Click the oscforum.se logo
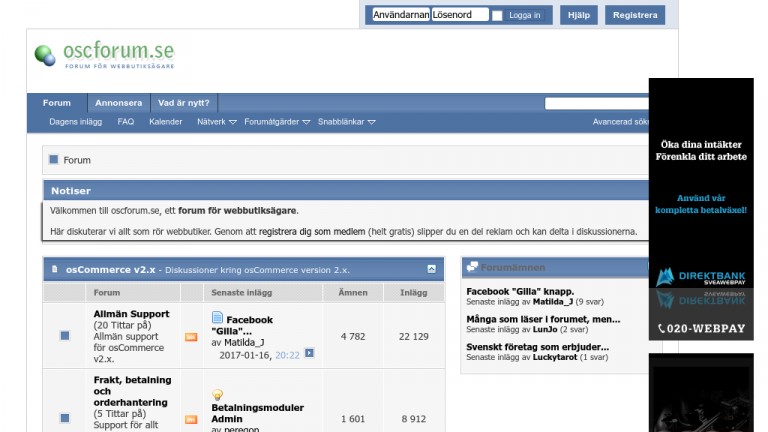The width and height of the screenshot is (768, 432). coord(104,54)
